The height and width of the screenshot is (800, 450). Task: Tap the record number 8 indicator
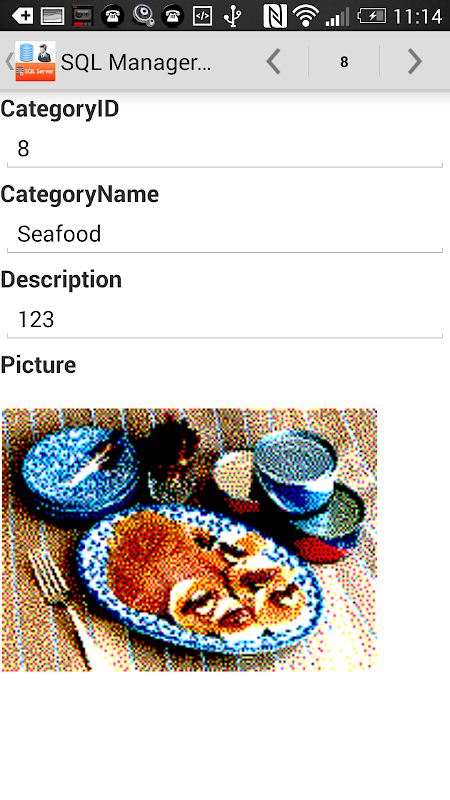(x=344, y=62)
